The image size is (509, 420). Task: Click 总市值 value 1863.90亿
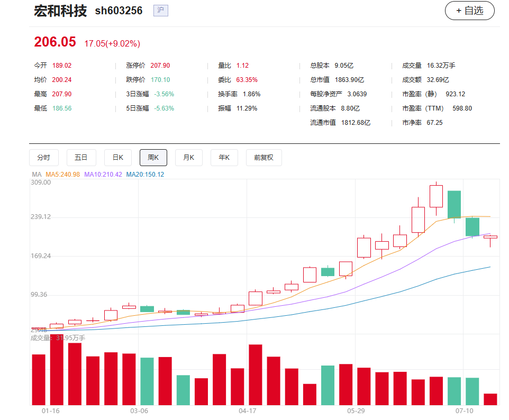[349, 80]
